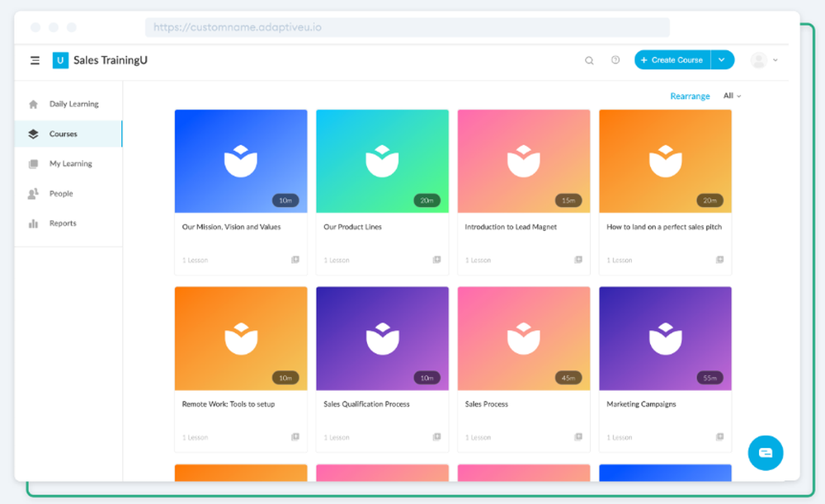This screenshot has width=825, height=504.
Task: Click lessons icon on perfect sales pitch card
Action: point(719,260)
